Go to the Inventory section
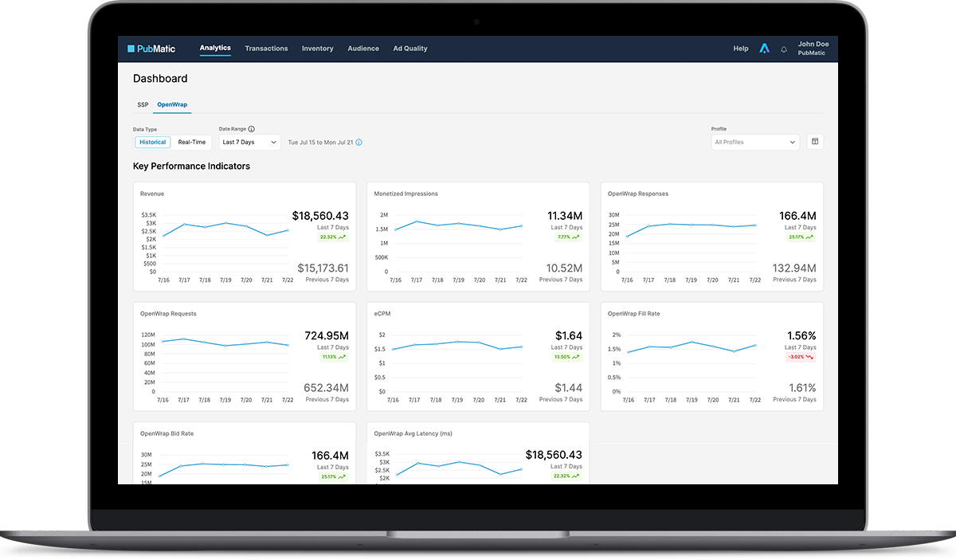 click(317, 49)
